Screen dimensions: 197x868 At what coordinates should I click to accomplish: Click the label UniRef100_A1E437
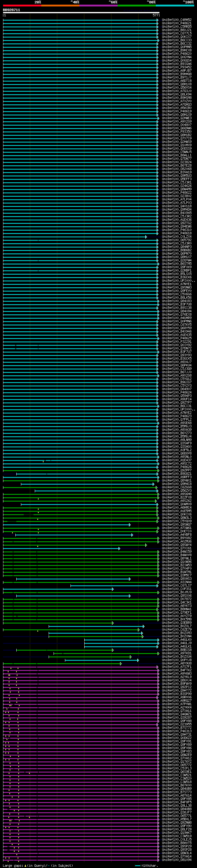click(x=177, y=460)
